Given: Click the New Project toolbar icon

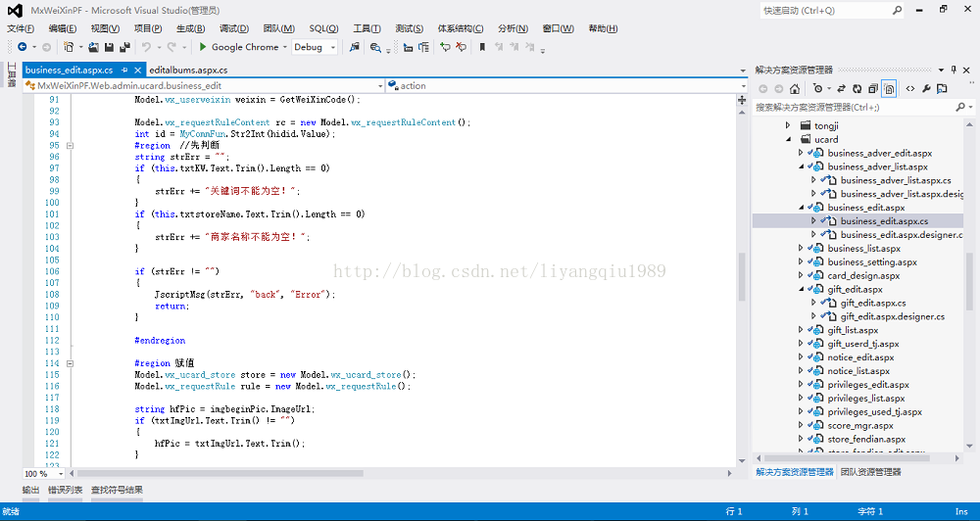Looking at the screenshot, I should [x=70, y=47].
